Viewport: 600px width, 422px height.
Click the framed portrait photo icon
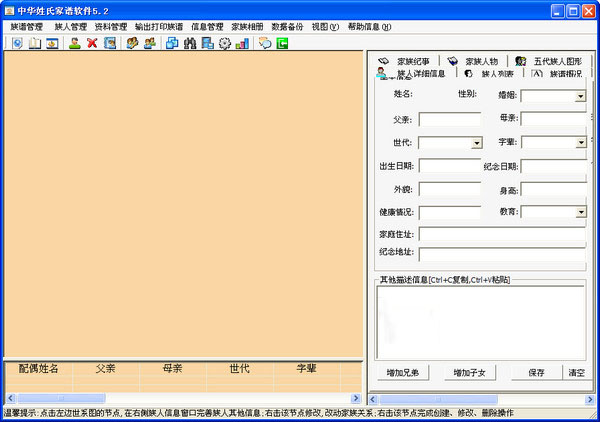[x=110, y=43]
